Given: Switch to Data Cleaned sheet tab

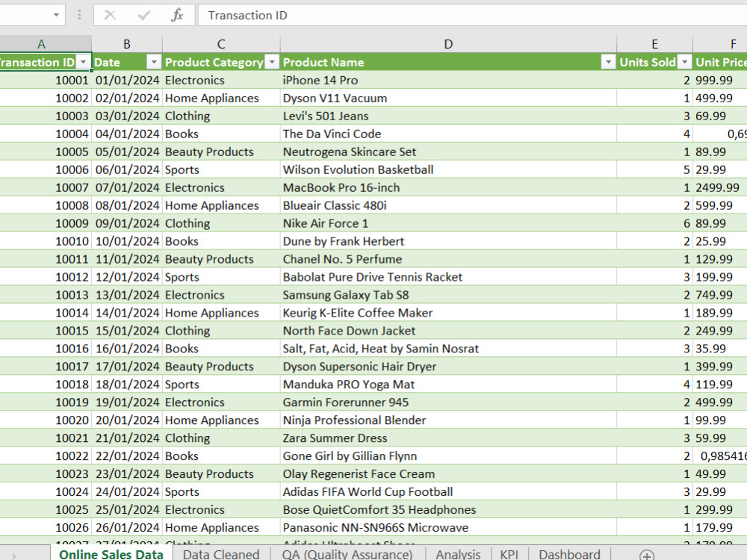Looking at the screenshot, I should coord(221,554).
